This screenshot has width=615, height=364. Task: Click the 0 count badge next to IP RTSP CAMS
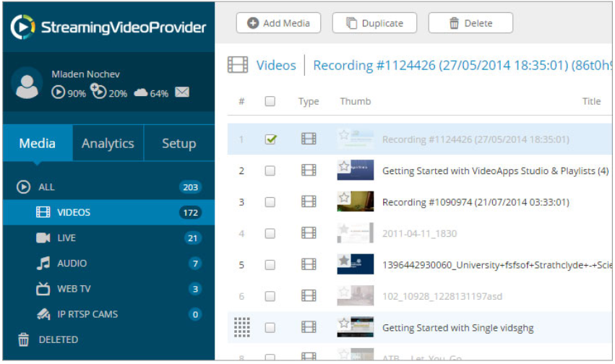click(x=195, y=315)
